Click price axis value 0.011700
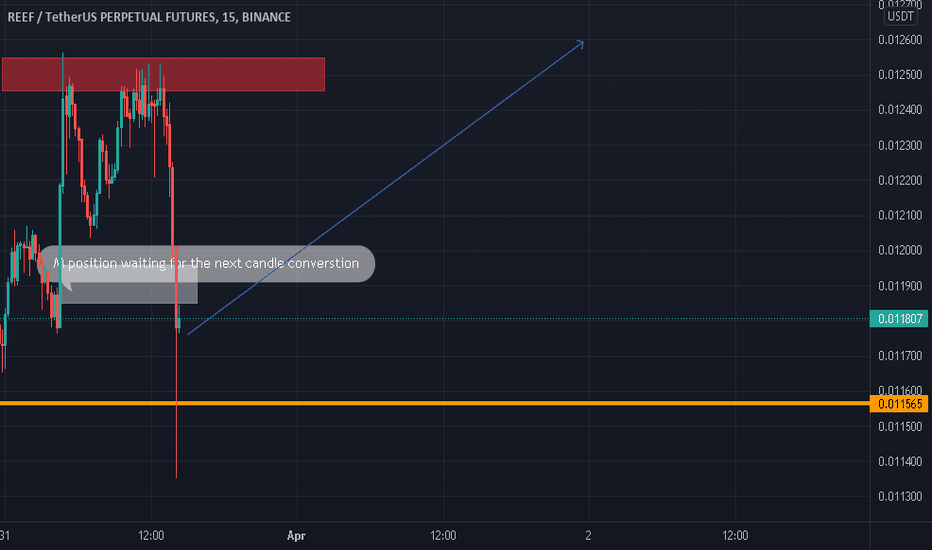The image size is (932, 550). click(900, 356)
